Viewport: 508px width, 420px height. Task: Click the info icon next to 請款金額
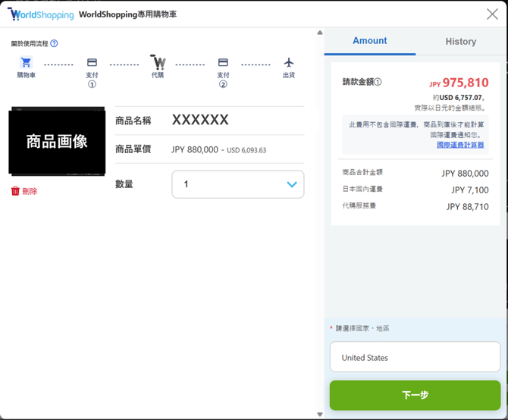pos(378,82)
